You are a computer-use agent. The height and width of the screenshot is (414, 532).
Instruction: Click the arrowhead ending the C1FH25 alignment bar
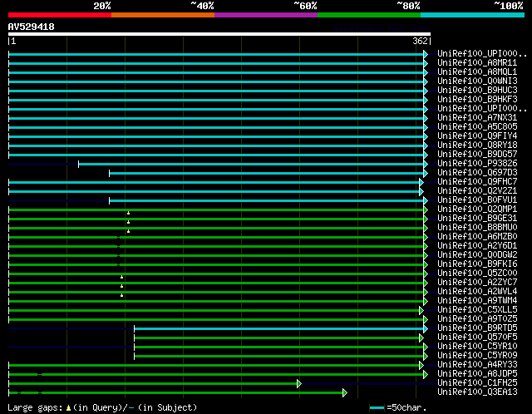pyautogui.click(x=299, y=384)
